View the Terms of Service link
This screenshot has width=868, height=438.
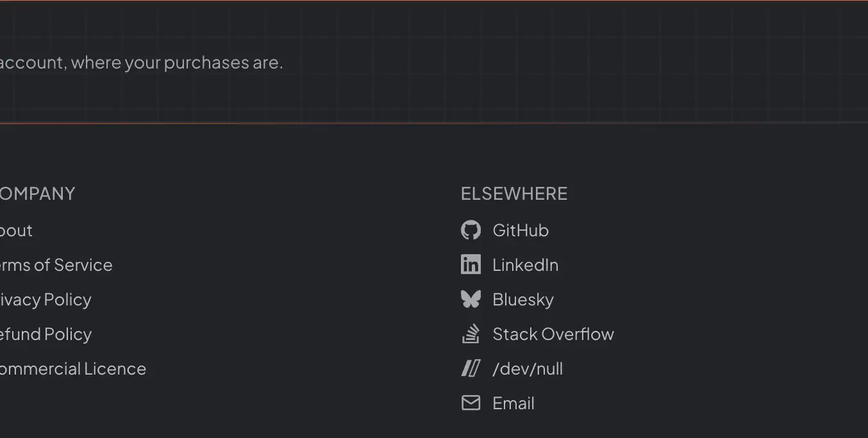point(56,265)
